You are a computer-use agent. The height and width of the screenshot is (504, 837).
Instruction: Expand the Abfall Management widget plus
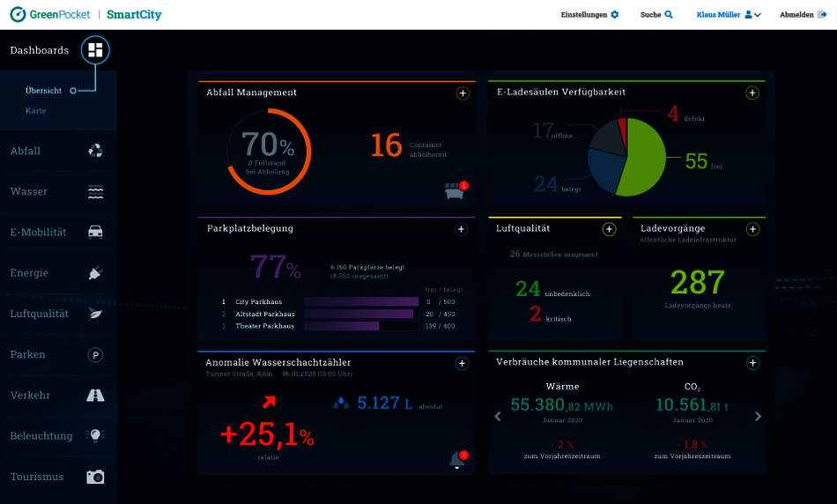tap(463, 93)
